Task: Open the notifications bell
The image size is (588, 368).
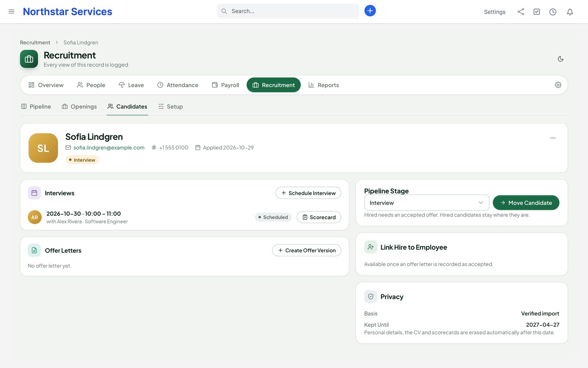Action: click(x=570, y=12)
